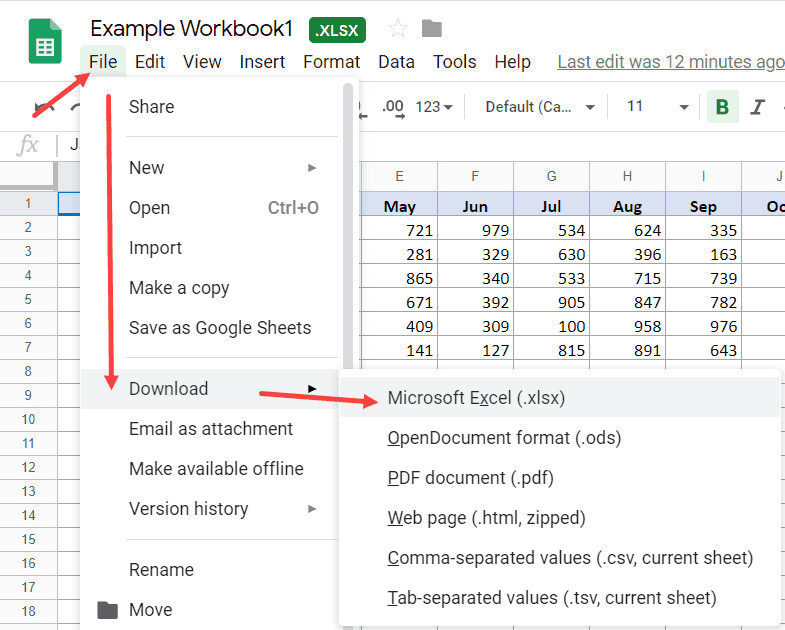
Task: Download as PDF document (.pdf)
Action: pos(560,478)
